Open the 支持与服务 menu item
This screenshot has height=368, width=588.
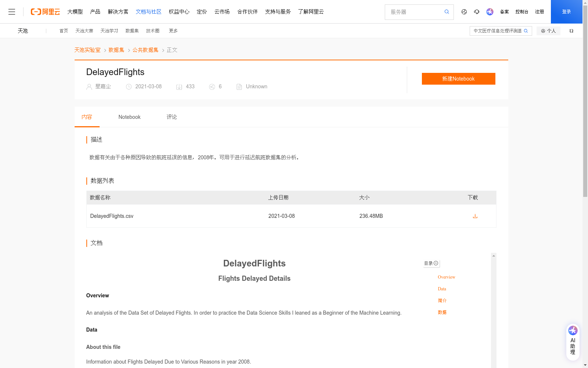(278, 12)
